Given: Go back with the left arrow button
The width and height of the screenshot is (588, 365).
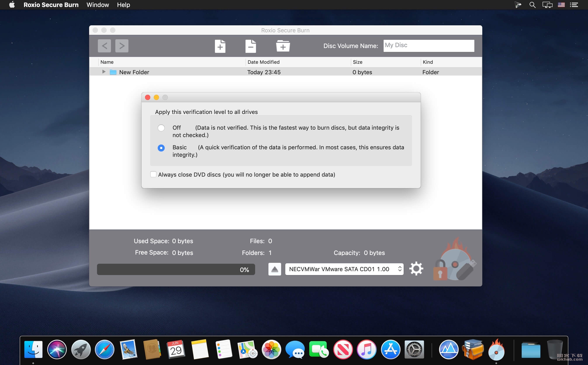Looking at the screenshot, I should tap(104, 46).
